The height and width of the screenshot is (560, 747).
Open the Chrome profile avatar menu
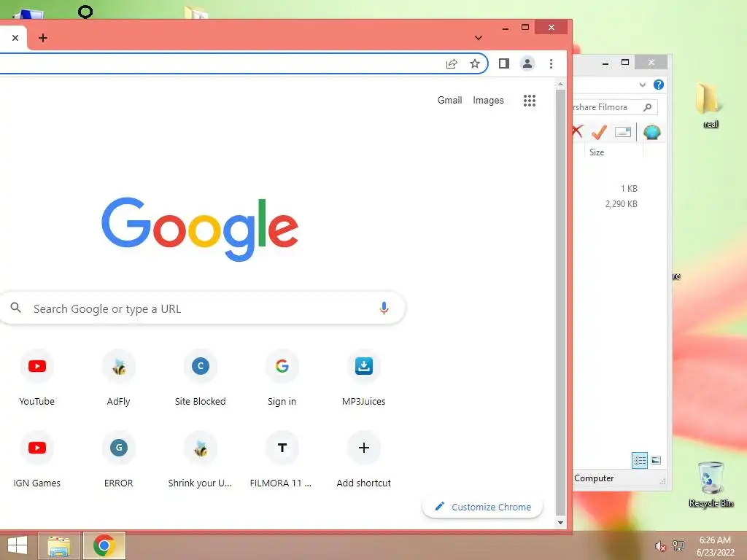[x=527, y=63]
